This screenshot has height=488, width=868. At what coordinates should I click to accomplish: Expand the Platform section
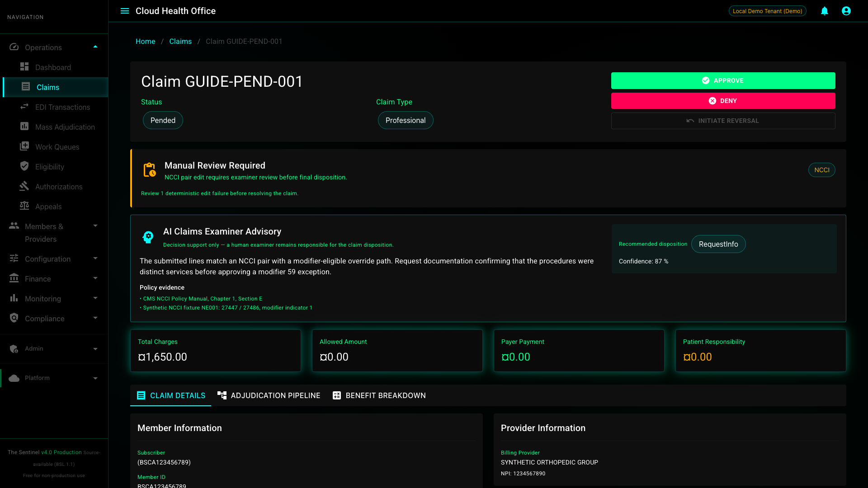(x=95, y=378)
